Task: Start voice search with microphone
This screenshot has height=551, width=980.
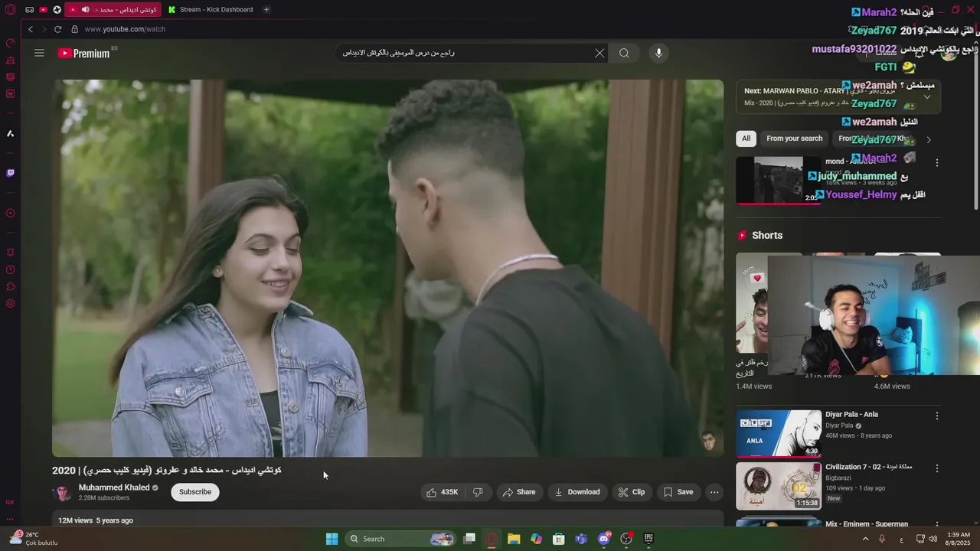Action: pos(658,53)
